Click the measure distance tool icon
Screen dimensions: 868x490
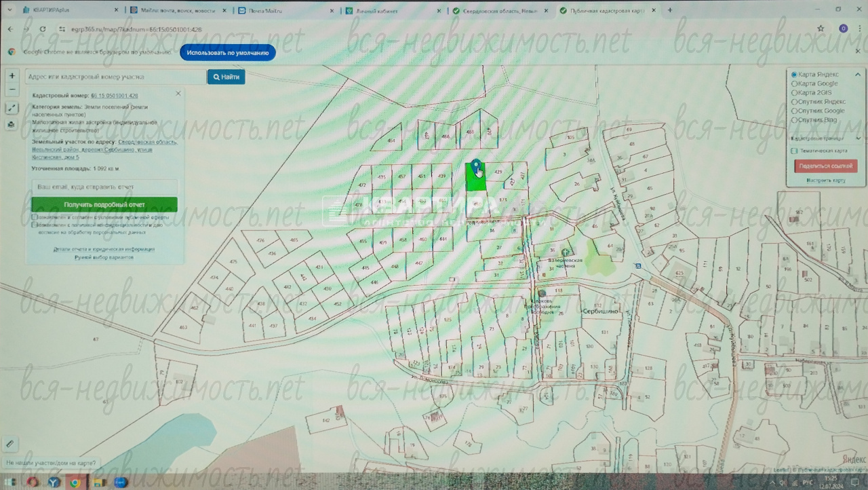(x=12, y=108)
